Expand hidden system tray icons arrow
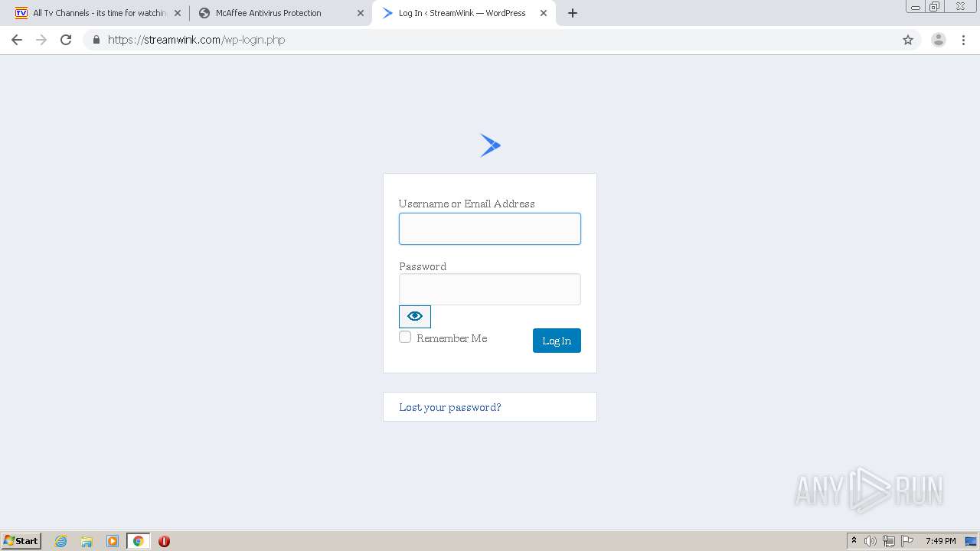980x551 pixels. [854, 541]
